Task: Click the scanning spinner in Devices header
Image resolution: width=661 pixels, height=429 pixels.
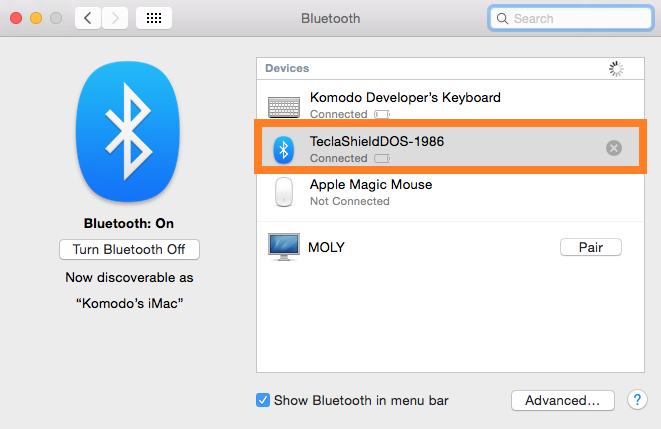Action: (x=616, y=69)
